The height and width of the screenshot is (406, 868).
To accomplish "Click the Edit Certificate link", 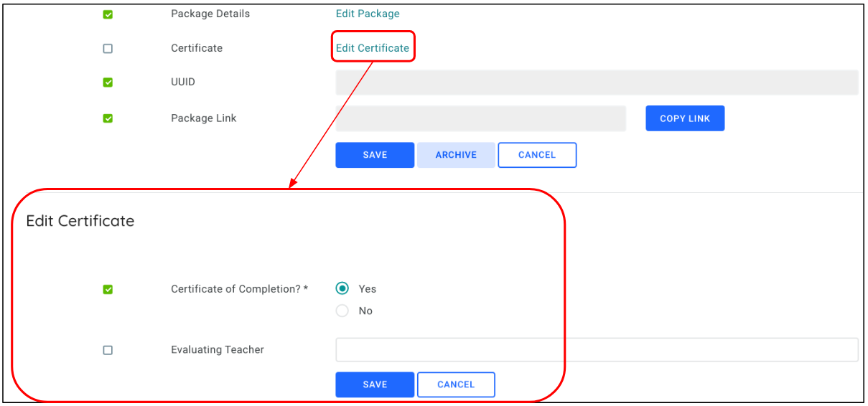I will pos(373,48).
